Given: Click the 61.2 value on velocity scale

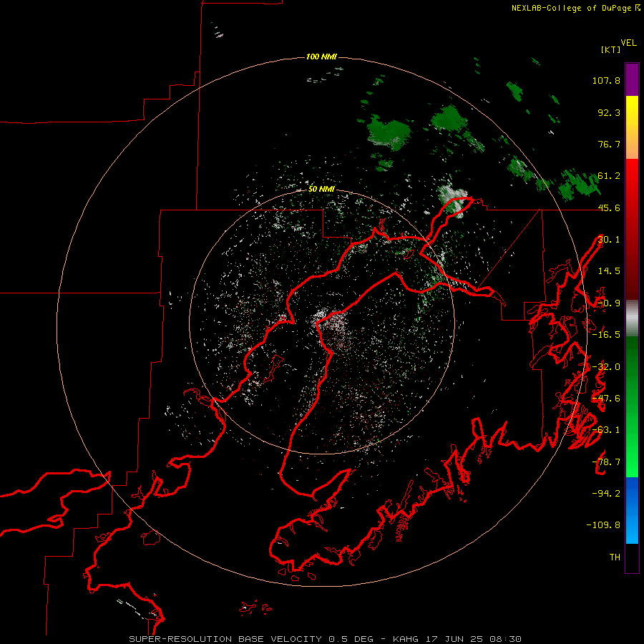Looking at the screenshot, I should [x=609, y=176].
